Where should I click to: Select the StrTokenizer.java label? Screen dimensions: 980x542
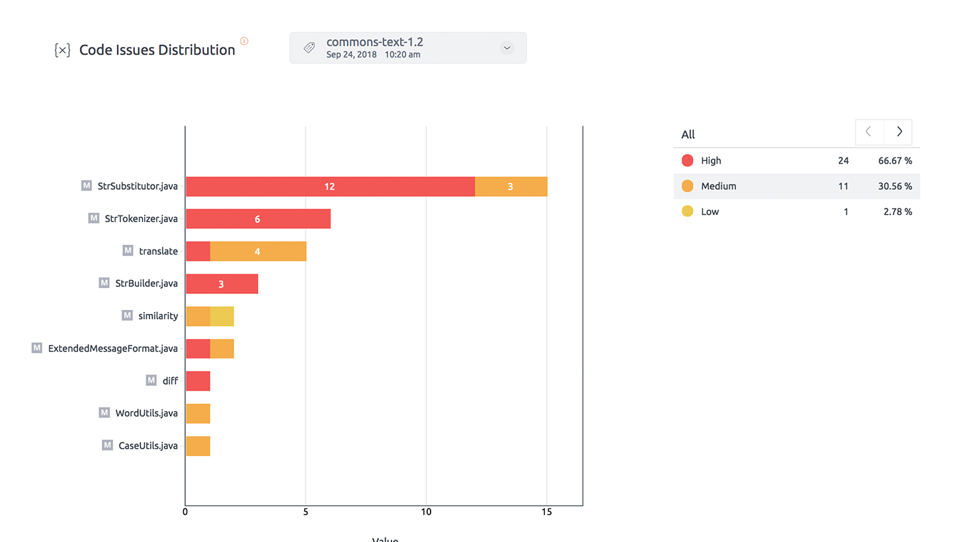(141, 219)
